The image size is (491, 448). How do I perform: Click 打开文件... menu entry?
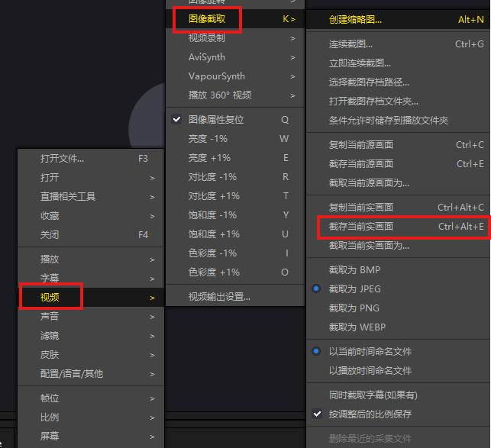tap(91, 159)
